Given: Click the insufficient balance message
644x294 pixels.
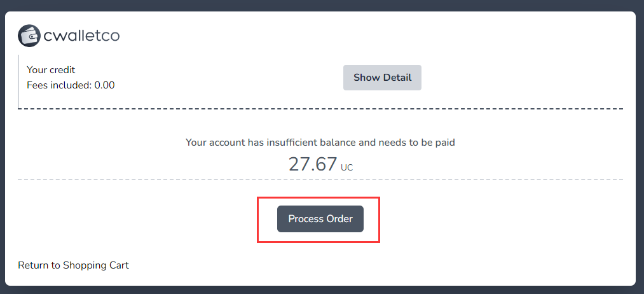Looking at the screenshot, I should (x=320, y=143).
